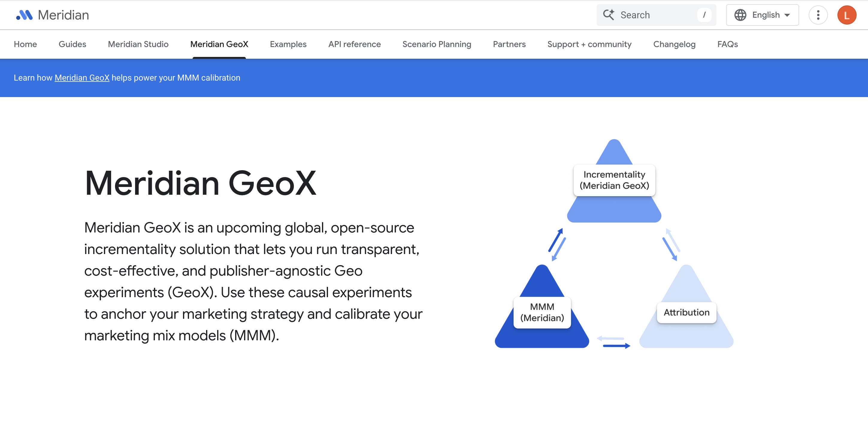Open the user account avatar L
This screenshot has height=432, width=868.
tap(846, 15)
